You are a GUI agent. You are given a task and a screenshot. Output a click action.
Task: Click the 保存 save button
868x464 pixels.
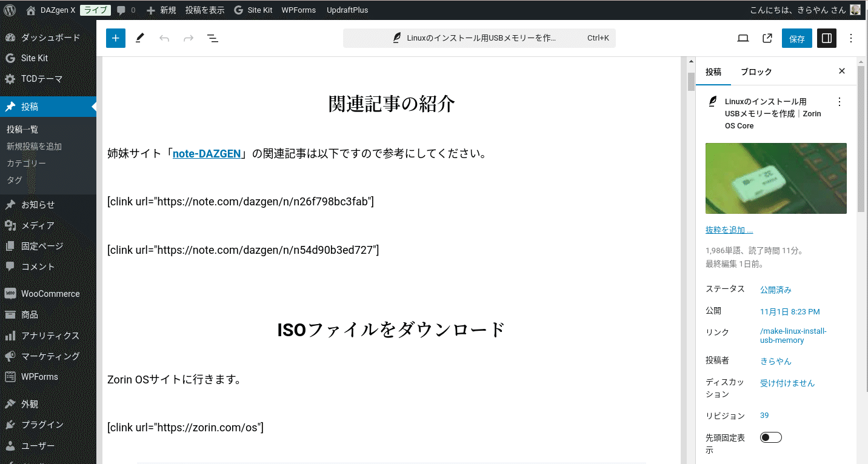tap(796, 38)
